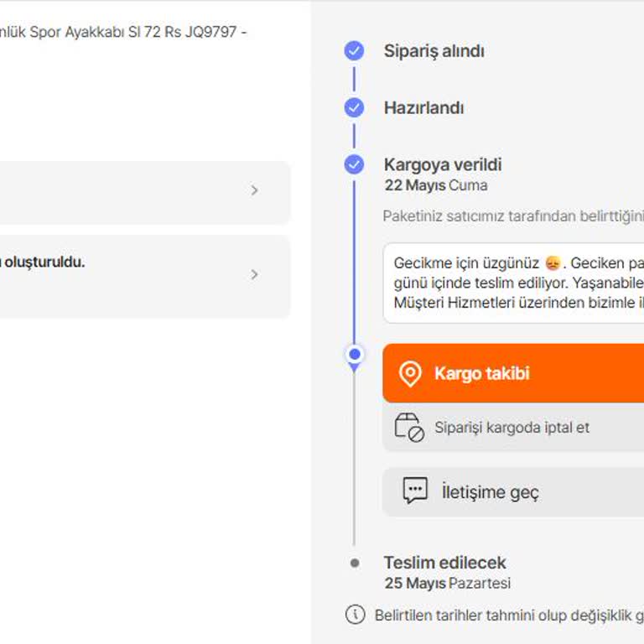Screen dimensions: 644x644
Task: Click the sad emoji in delay notice
Action: [x=553, y=262]
